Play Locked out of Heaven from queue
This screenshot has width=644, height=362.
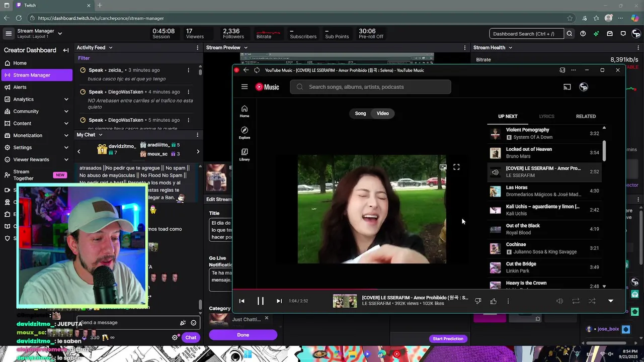544,152
